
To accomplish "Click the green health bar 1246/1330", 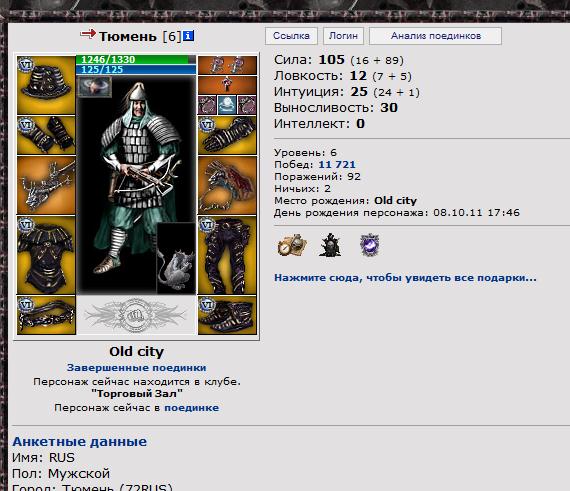I will coord(136,60).
